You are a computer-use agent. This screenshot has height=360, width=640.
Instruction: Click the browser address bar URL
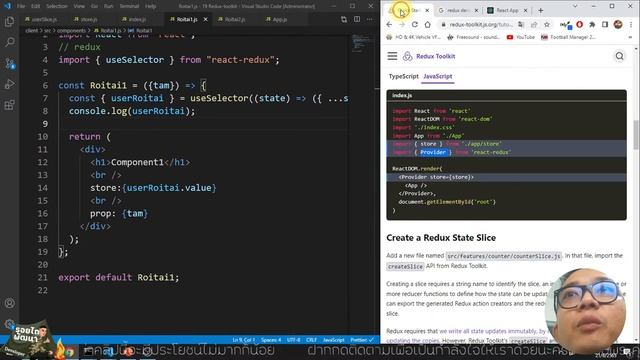coord(481,24)
